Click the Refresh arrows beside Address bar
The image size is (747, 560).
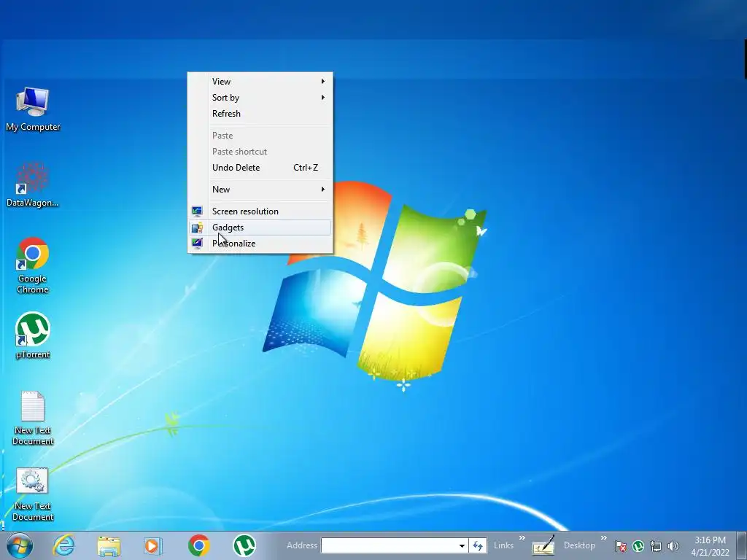pyautogui.click(x=478, y=545)
